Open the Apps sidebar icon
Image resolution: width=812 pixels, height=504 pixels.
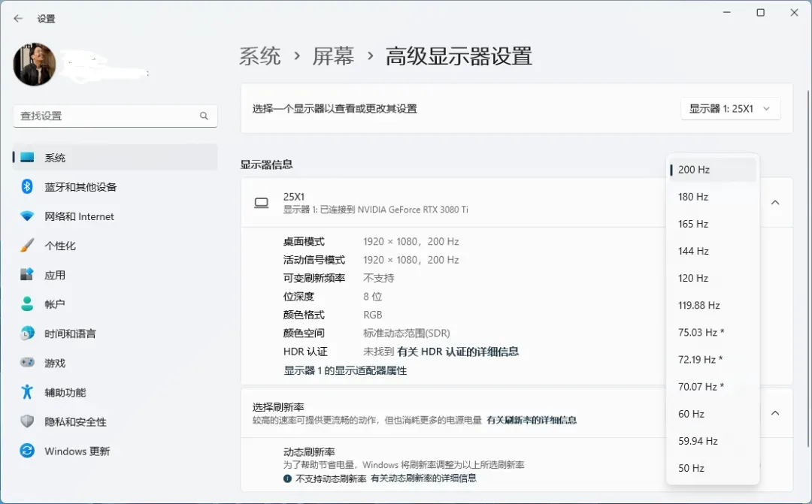tap(27, 275)
